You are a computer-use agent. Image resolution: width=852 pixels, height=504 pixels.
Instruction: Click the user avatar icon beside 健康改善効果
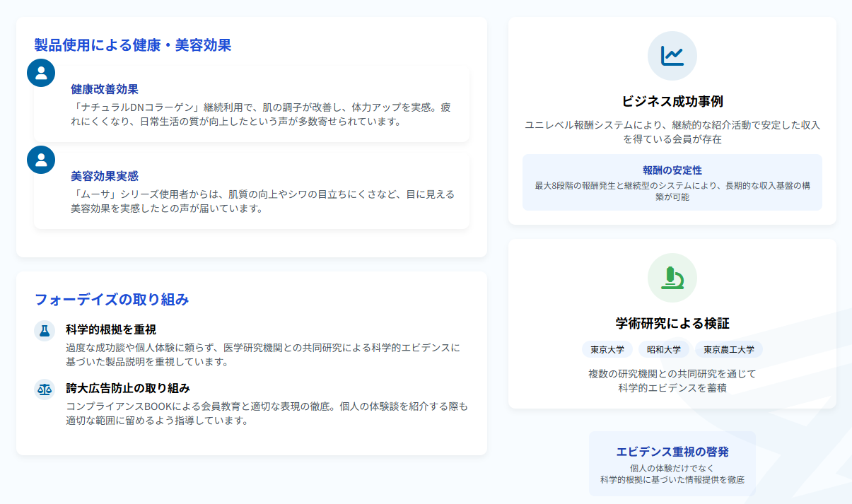coord(41,73)
